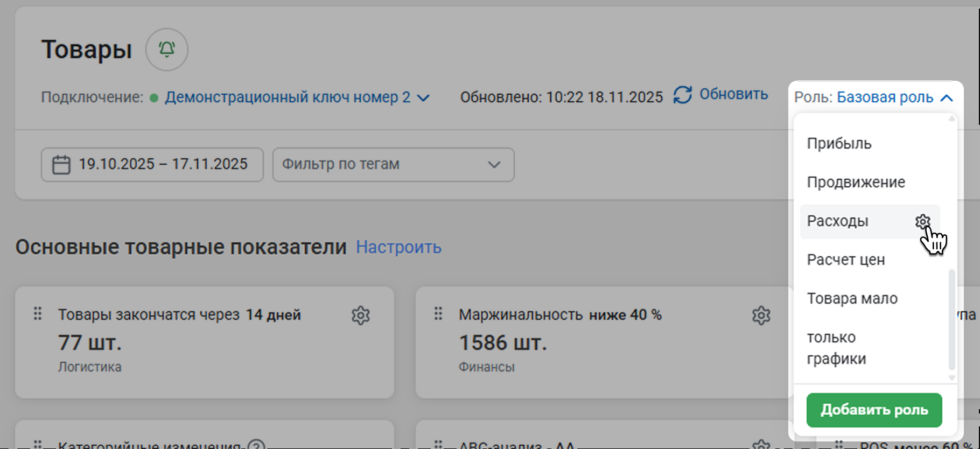Click the calendar icon in date range field

61,165
